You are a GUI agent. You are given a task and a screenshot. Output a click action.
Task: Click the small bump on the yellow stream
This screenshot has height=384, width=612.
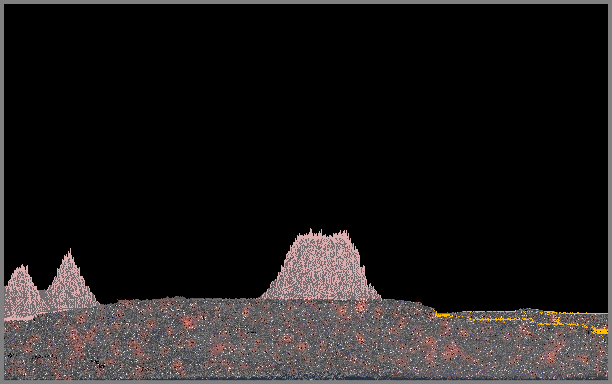527,311
